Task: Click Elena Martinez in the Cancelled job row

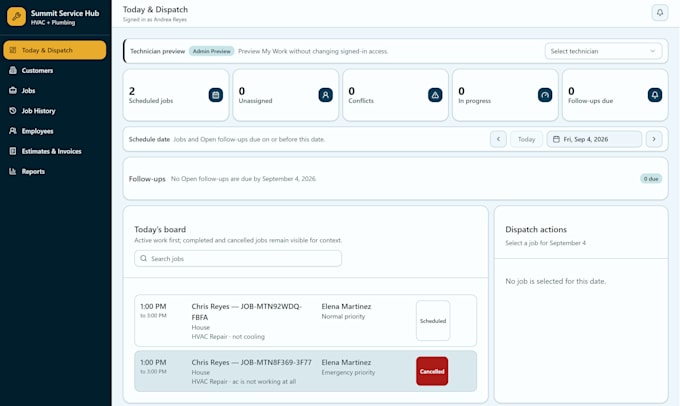Action: (x=346, y=362)
